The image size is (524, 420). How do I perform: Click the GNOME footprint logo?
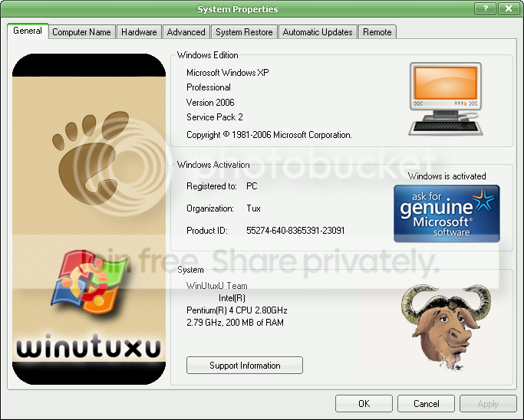tap(91, 158)
